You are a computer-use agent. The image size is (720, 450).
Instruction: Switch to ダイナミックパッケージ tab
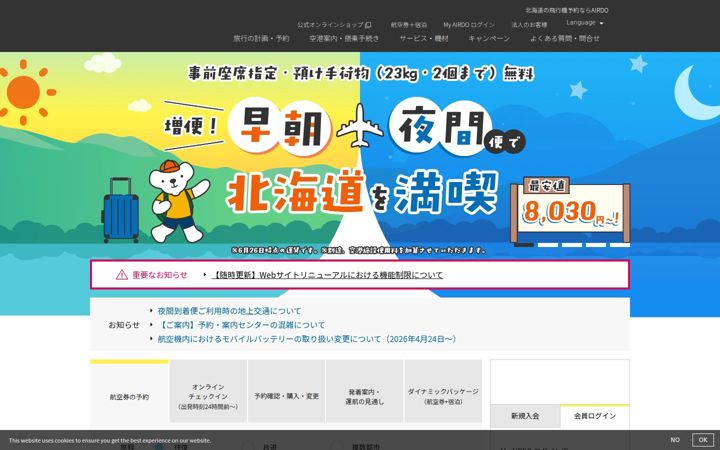tap(443, 391)
